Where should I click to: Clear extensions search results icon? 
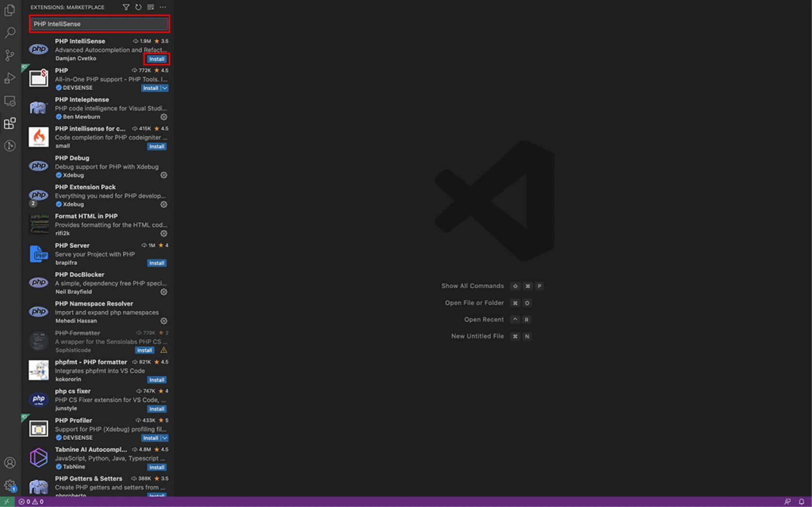click(x=150, y=7)
